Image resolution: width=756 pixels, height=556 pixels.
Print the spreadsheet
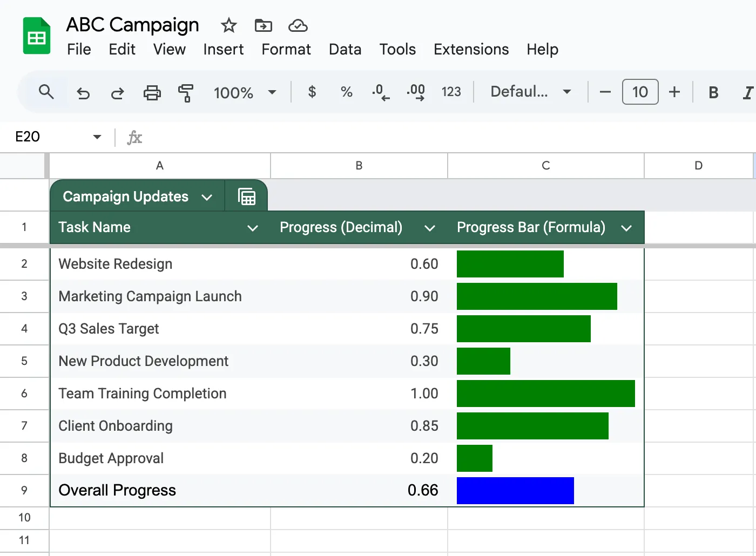click(152, 93)
